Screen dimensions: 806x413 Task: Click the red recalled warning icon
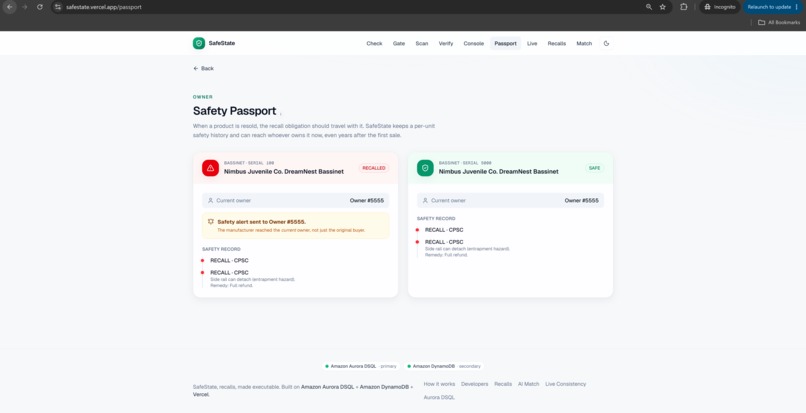(x=210, y=168)
